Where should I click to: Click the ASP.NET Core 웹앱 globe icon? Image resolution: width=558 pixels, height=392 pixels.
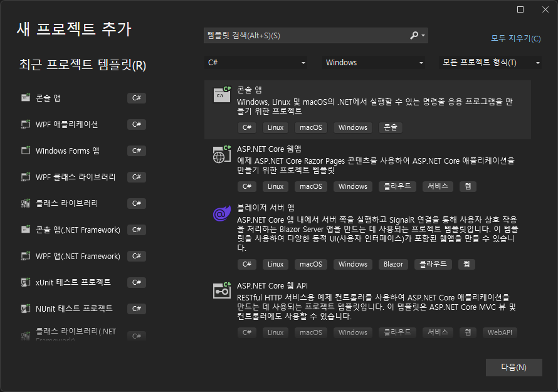click(x=222, y=154)
